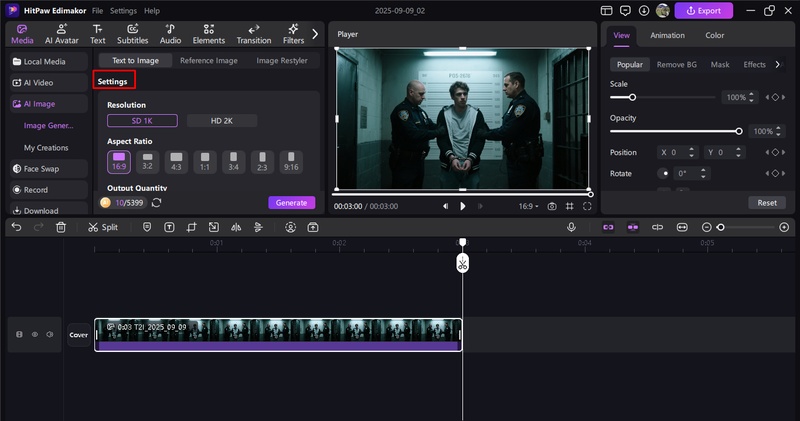Choose 1:1 aspect ratio
Viewport: 800px width, 421px height.
coord(205,162)
